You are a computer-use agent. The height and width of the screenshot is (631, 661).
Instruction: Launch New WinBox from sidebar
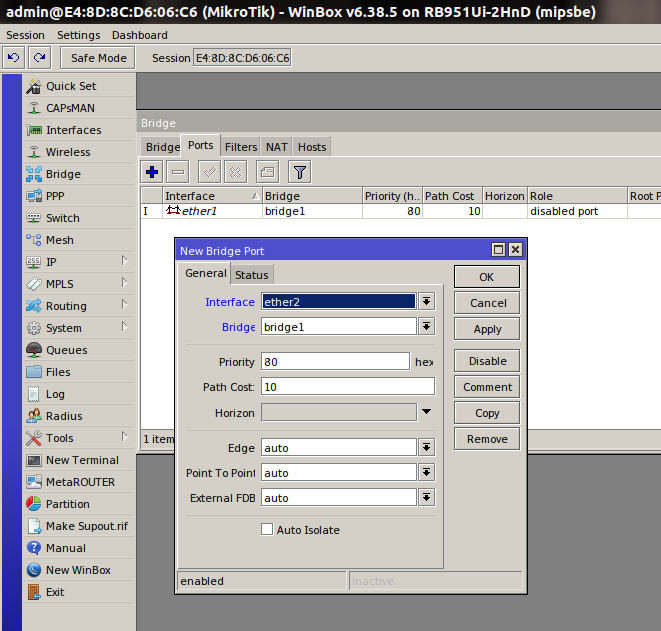click(80, 570)
